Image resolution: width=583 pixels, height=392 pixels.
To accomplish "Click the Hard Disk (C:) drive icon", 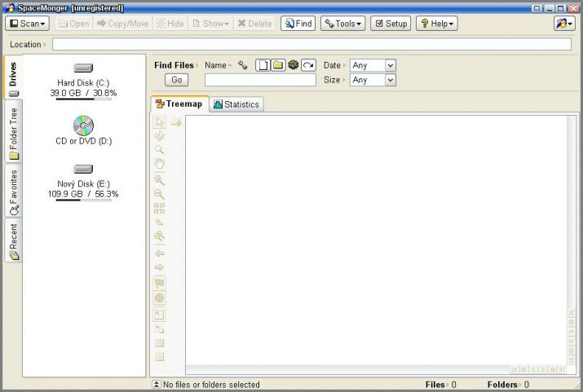I will (x=83, y=68).
